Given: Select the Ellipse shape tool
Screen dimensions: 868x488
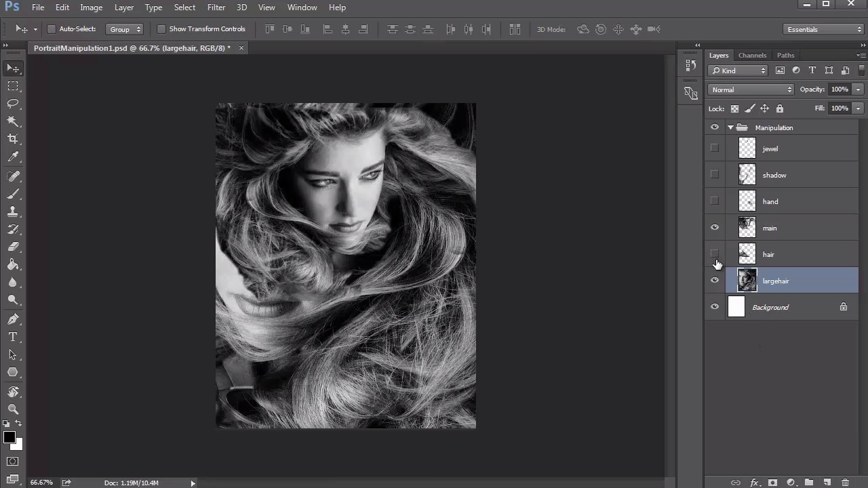Looking at the screenshot, I should [13, 372].
